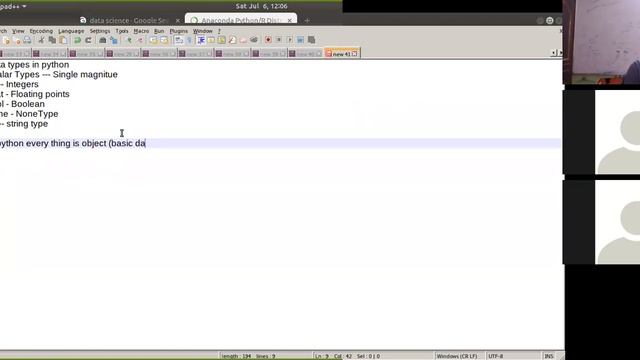The image size is (640, 360).
Task: Open the Encoding menu
Action: [41, 31]
